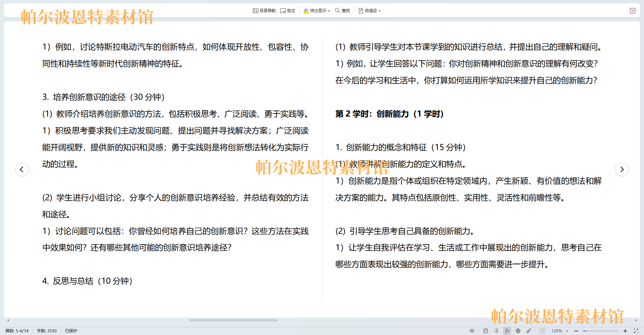Open the 目录导航 navigation pane
This screenshot has width=644, height=335.
tap(264, 11)
